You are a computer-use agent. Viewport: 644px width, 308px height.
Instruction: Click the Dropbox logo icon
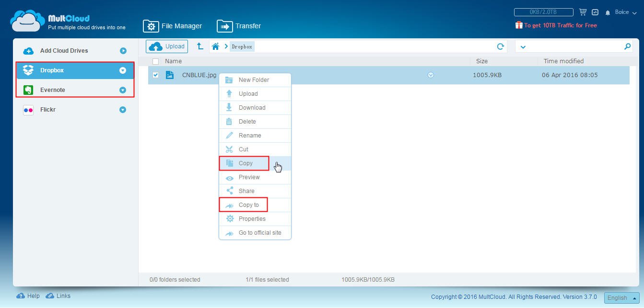28,70
